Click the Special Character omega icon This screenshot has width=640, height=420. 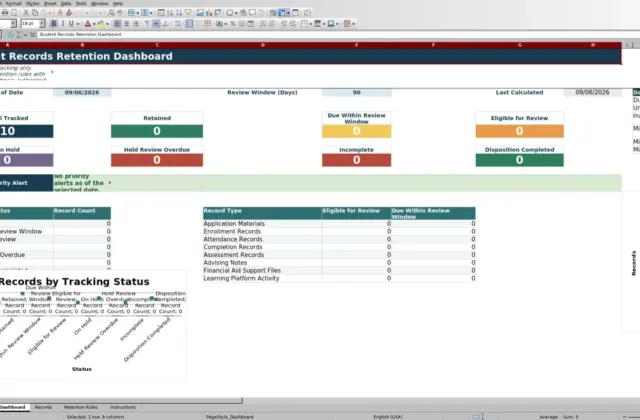tap(230, 13)
